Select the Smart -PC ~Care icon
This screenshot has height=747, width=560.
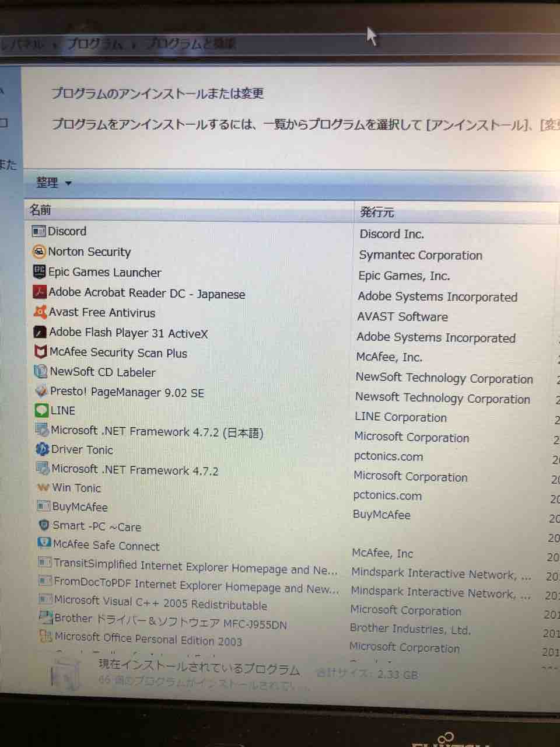coord(44,525)
